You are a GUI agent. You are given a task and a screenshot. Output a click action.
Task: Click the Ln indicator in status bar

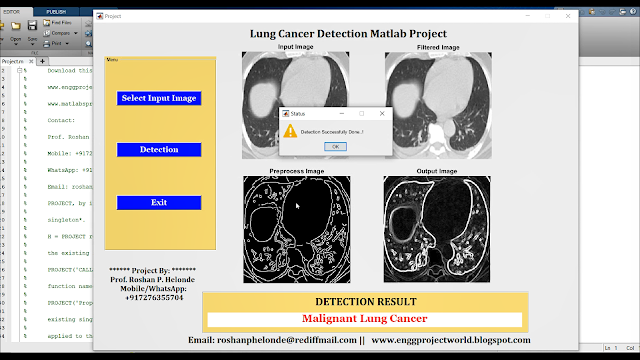tap(608, 348)
